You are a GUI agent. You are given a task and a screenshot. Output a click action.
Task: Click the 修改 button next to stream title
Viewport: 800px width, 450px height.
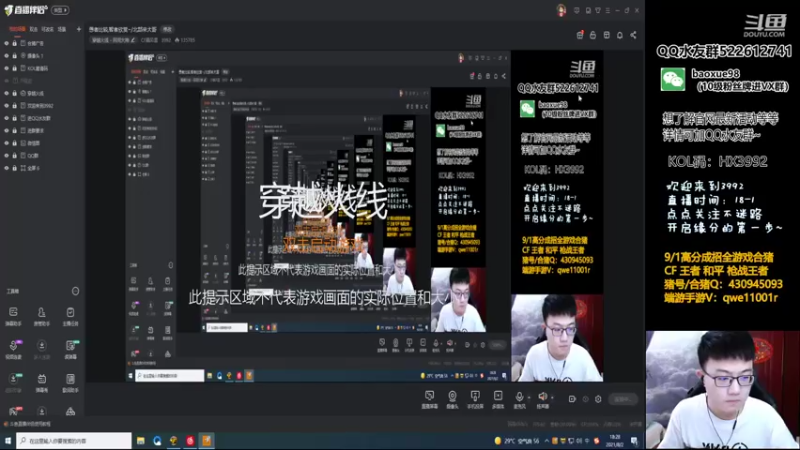167,30
